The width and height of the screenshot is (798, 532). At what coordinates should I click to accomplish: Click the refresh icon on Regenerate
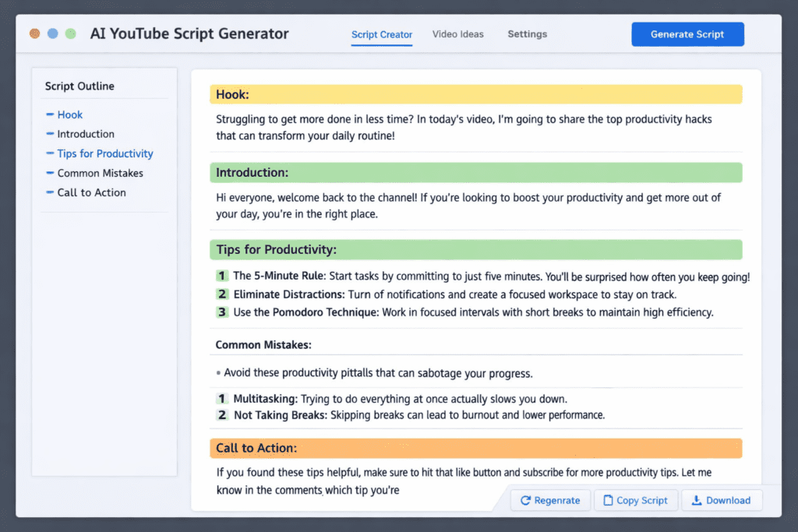coord(526,500)
